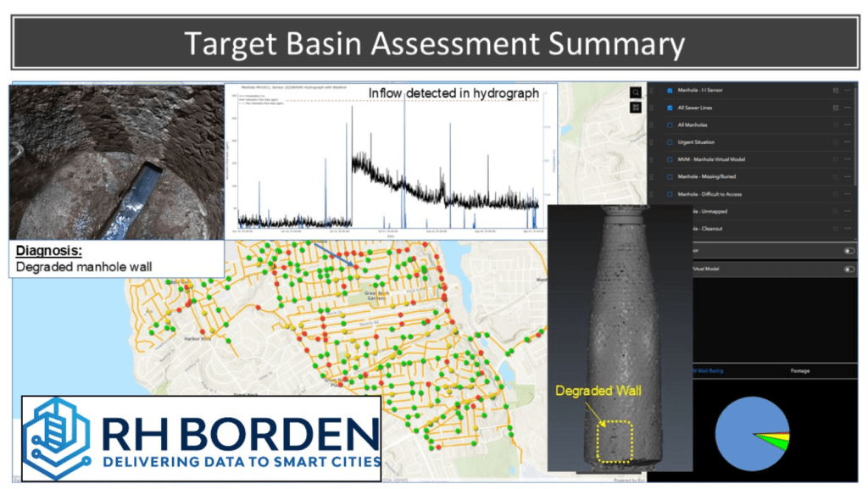The height and width of the screenshot is (489, 868).
Task: Click the RH Borden logo
Action: pyautogui.click(x=201, y=438)
